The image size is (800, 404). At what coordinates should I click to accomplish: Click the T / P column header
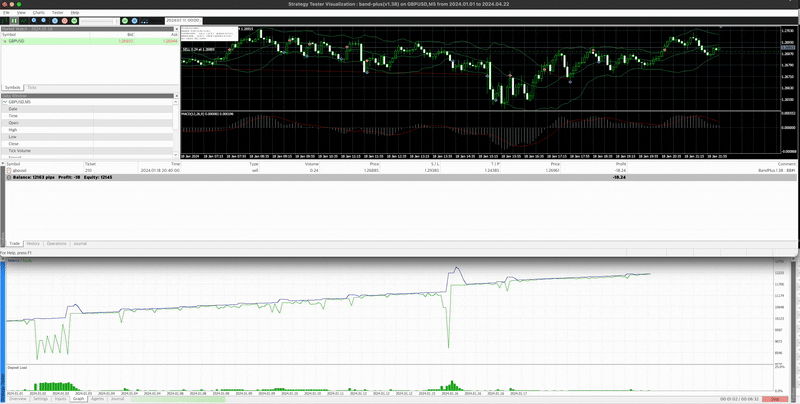(x=496, y=164)
